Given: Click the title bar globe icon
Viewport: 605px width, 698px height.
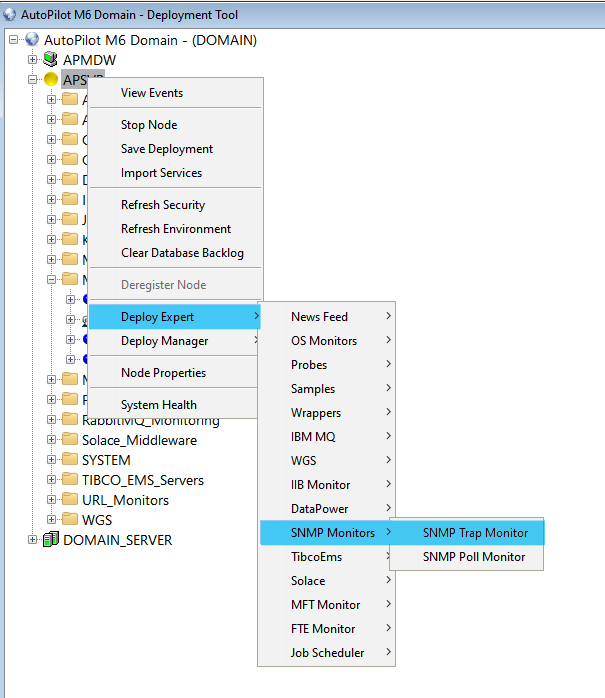Looking at the screenshot, I should (9, 14).
